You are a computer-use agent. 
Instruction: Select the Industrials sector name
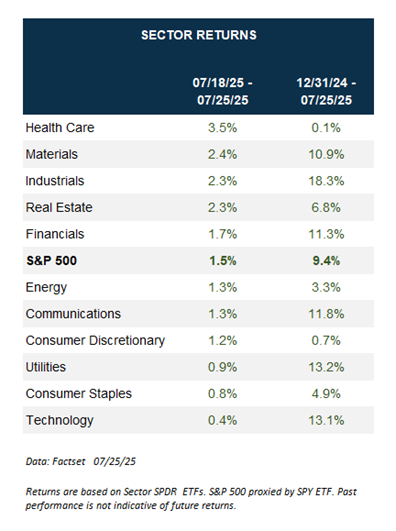pyautogui.click(x=55, y=181)
